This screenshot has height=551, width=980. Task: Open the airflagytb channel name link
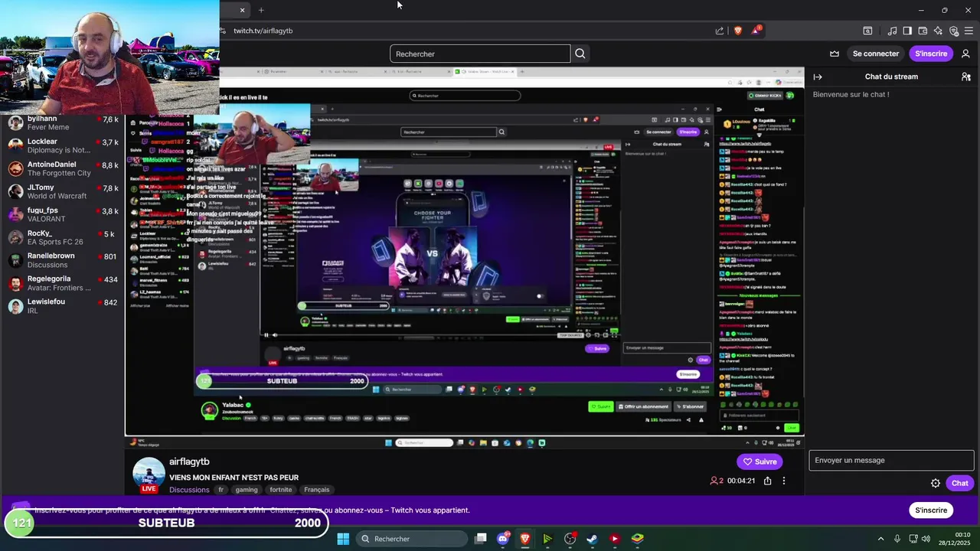(x=189, y=461)
